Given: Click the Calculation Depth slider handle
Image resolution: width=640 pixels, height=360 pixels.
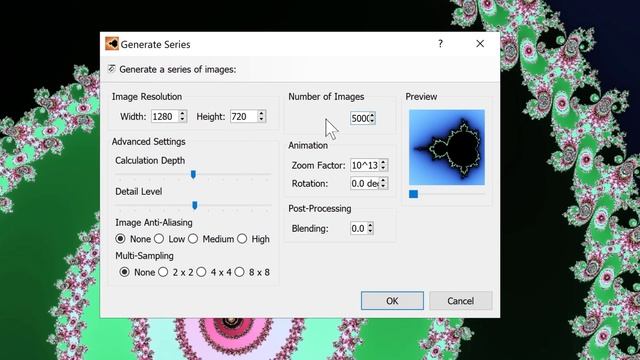Looking at the screenshot, I should (x=193, y=175).
